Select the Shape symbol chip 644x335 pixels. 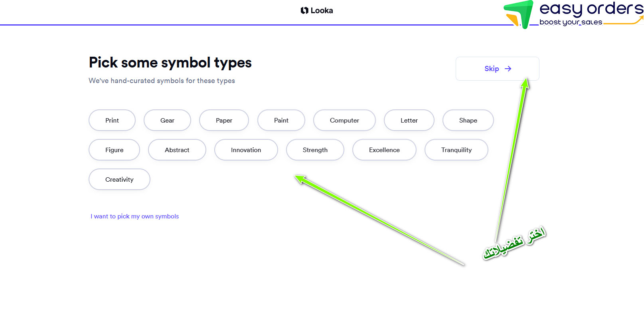point(468,120)
